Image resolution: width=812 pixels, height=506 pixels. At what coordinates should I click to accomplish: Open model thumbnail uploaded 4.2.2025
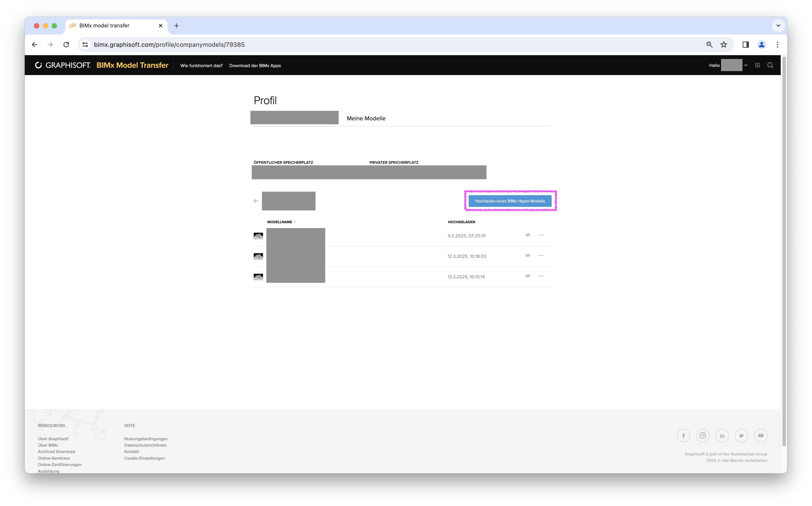pos(258,236)
